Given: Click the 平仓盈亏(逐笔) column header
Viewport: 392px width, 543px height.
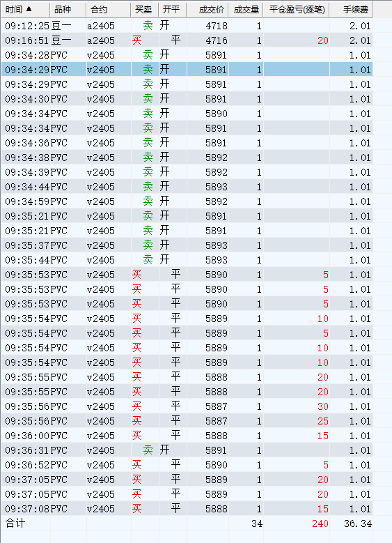Looking at the screenshot, I should [297, 10].
